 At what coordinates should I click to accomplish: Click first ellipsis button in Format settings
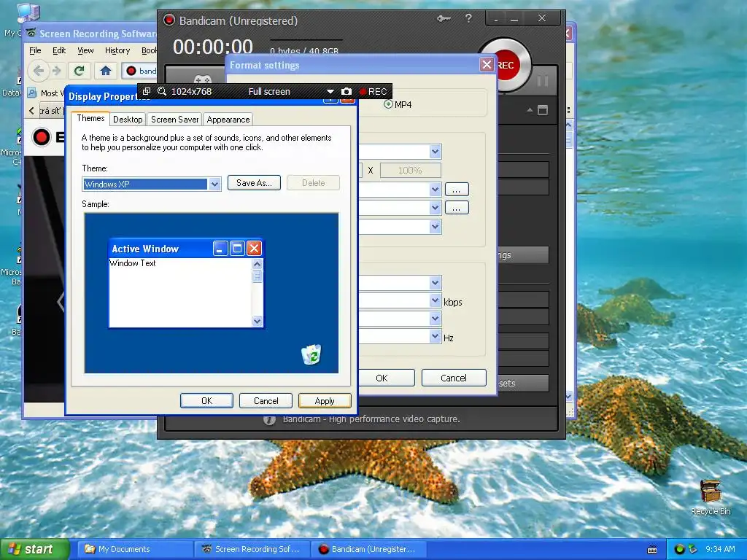(457, 190)
